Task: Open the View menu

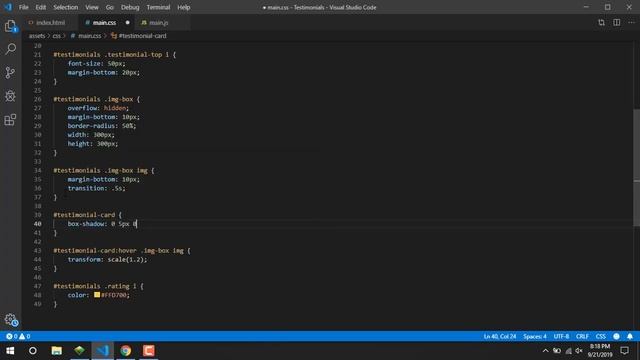Action: click(x=92, y=7)
